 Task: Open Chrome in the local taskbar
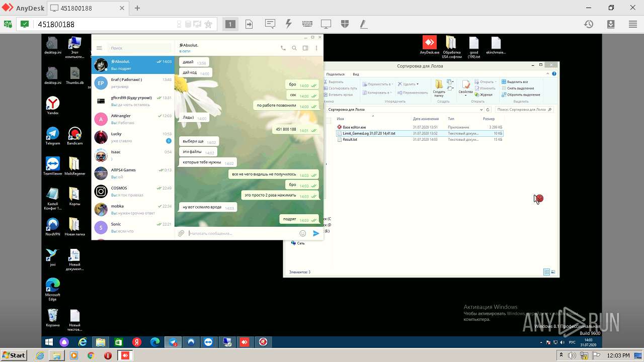click(91, 355)
